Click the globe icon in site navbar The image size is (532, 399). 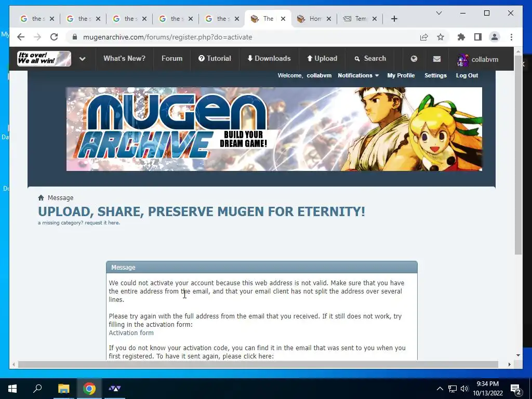[414, 59]
